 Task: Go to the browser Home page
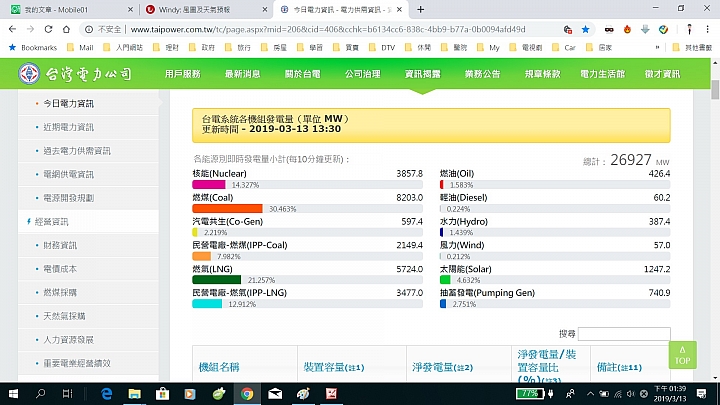[66, 29]
